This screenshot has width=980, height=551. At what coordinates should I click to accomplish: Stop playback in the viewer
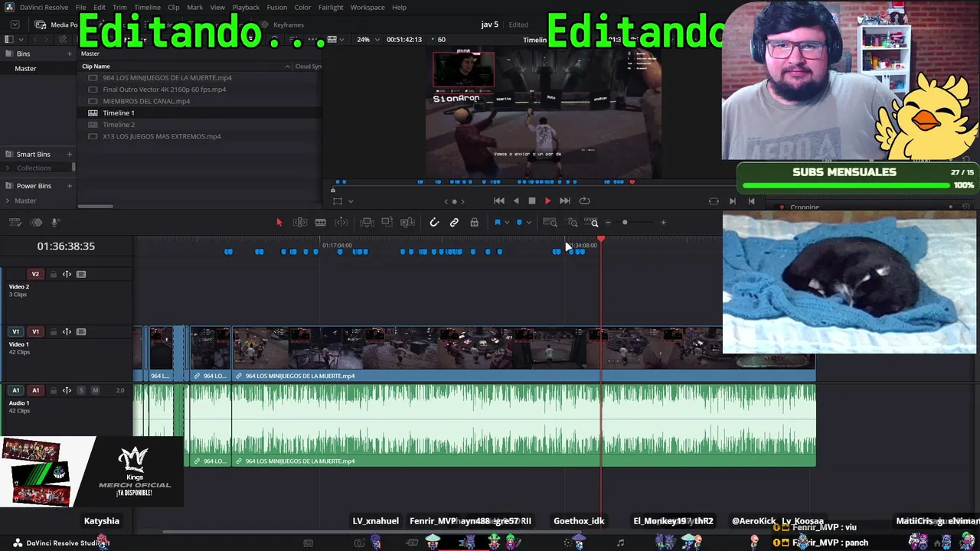click(x=532, y=201)
